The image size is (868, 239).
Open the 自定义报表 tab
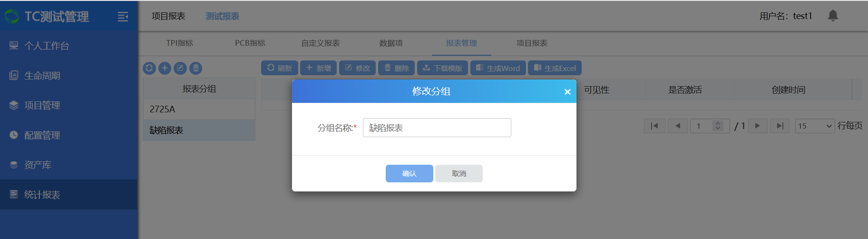point(321,43)
